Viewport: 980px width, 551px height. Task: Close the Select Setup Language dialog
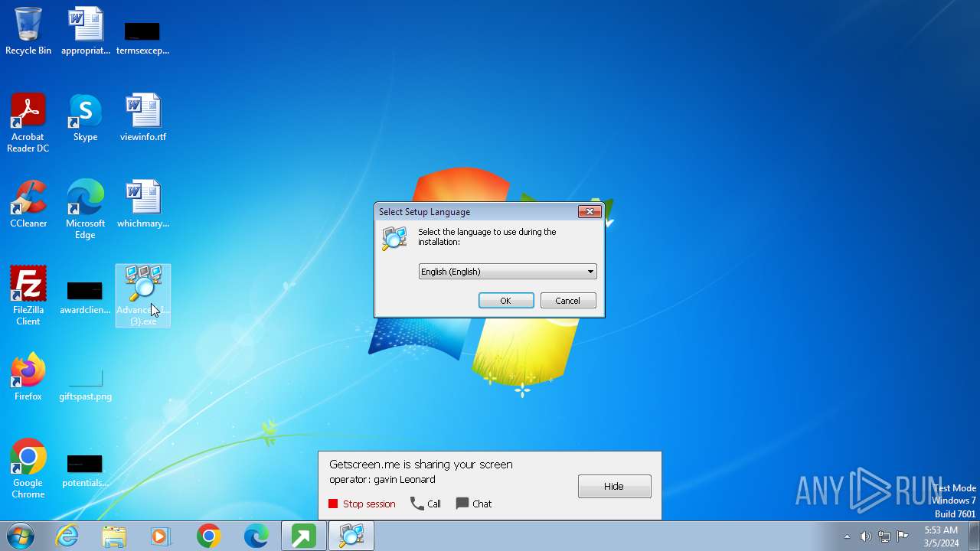(590, 212)
